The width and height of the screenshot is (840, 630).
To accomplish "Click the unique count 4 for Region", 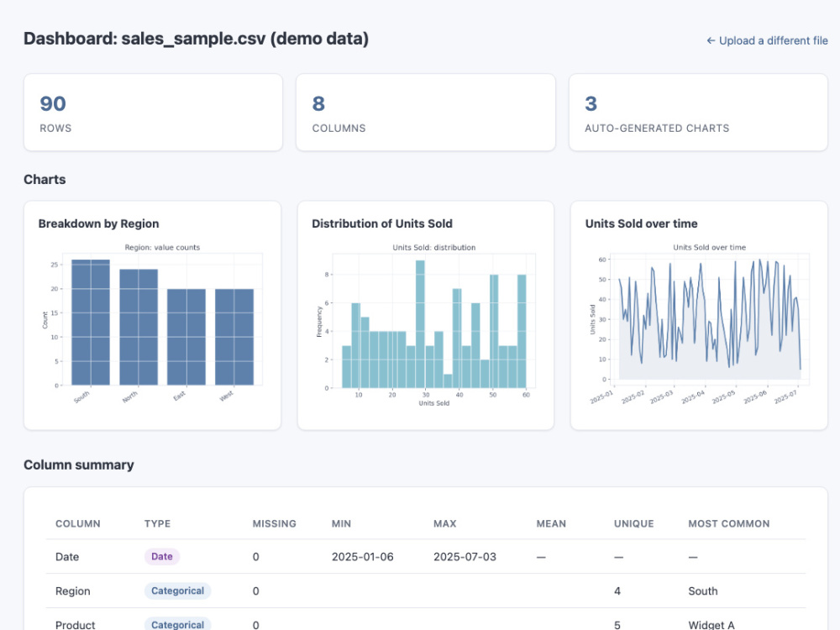I will [617, 591].
